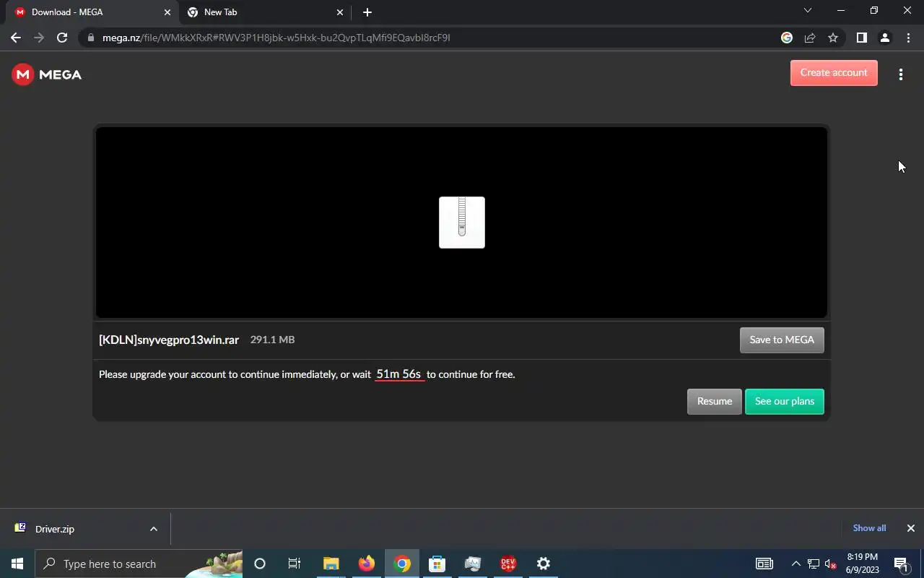Image resolution: width=924 pixels, height=578 pixels.
Task: Switch to the New Tab tab
Action: click(x=265, y=12)
